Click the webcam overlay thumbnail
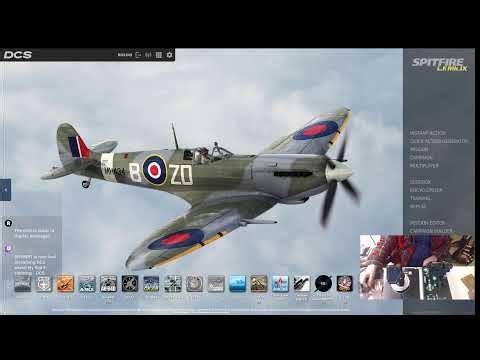 pos(417,267)
